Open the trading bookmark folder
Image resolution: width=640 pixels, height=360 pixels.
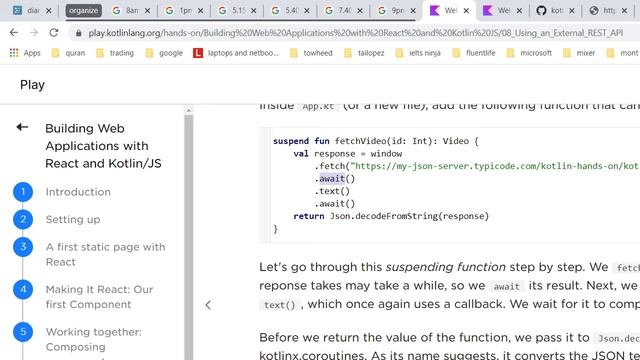[115, 53]
